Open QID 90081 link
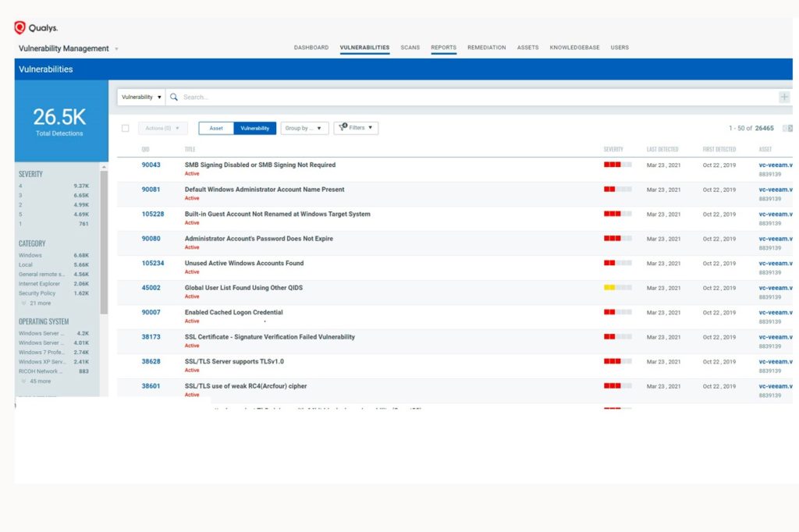The width and height of the screenshot is (799, 532). click(x=151, y=189)
